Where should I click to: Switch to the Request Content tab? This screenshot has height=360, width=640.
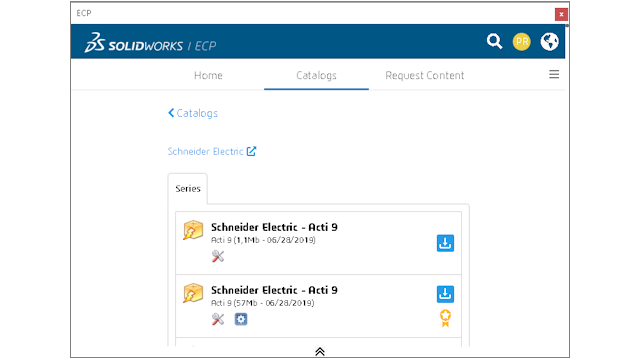click(x=424, y=76)
